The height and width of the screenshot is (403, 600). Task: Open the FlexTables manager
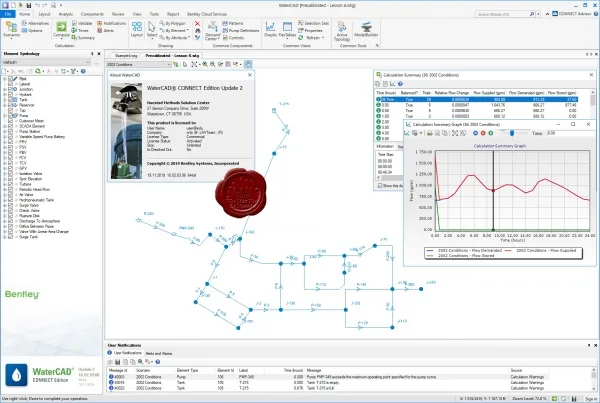(x=287, y=29)
